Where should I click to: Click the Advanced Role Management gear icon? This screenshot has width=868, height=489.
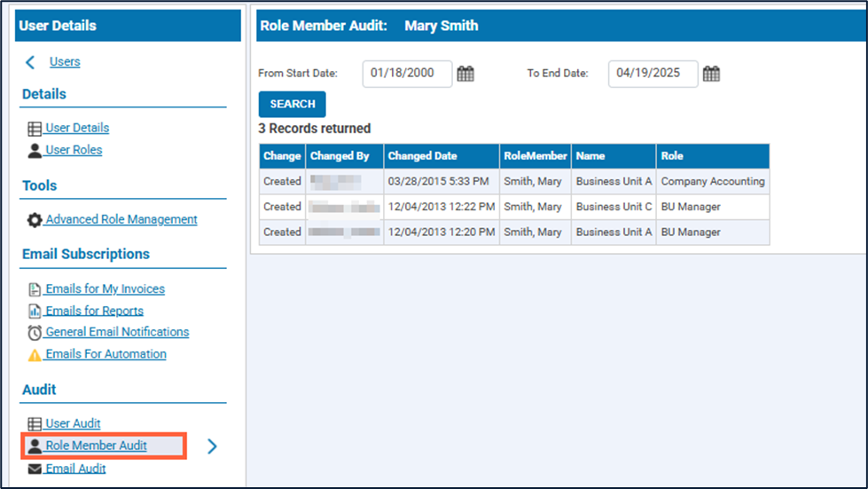point(35,220)
